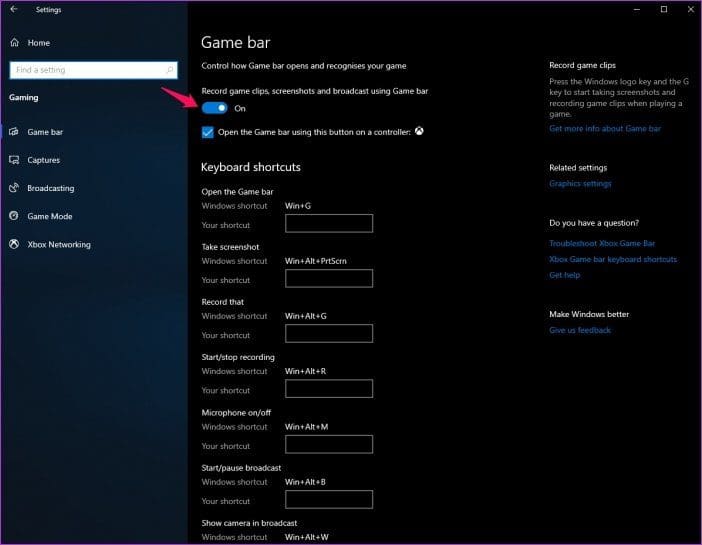Maximize the Settings window
The height and width of the screenshot is (545, 702).
[x=664, y=9]
